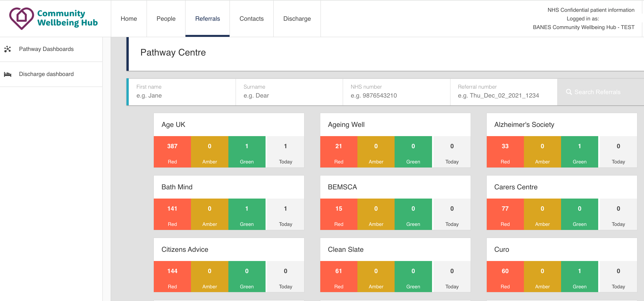
Task: Navigate to the Home tab
Action: 129,19
